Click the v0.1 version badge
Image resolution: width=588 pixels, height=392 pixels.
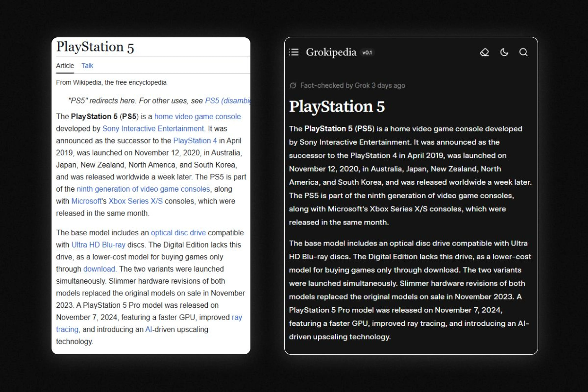[367, 52]
